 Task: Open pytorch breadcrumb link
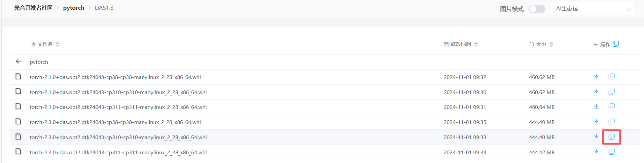coord(74,8)
